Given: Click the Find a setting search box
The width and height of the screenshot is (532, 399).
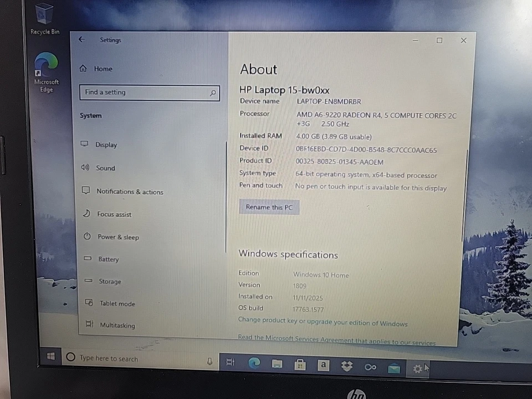Looking at the screenshot, I should [x=147, y=92].
